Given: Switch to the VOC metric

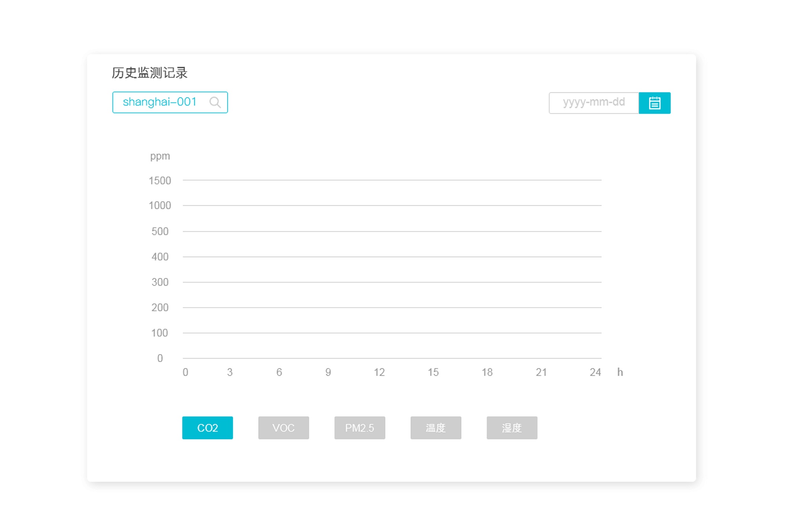Looking at the screenshot, I should point(283,428).
